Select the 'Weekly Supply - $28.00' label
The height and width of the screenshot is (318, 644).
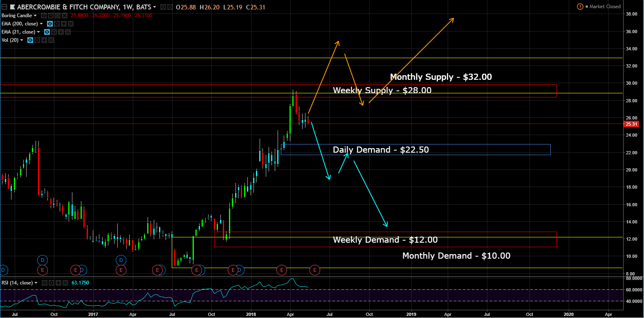pos(382,90)
